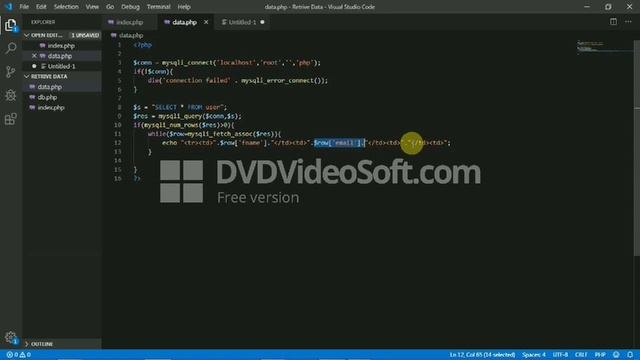Click the die 'connection failed' line
This screenshot has width=640, height=360.
(238, 80)
